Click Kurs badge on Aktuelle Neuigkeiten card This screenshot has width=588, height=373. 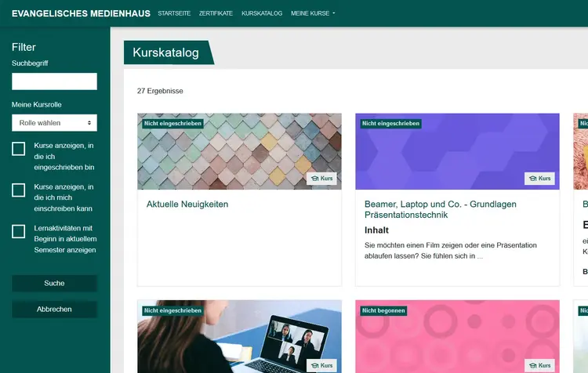322,179
